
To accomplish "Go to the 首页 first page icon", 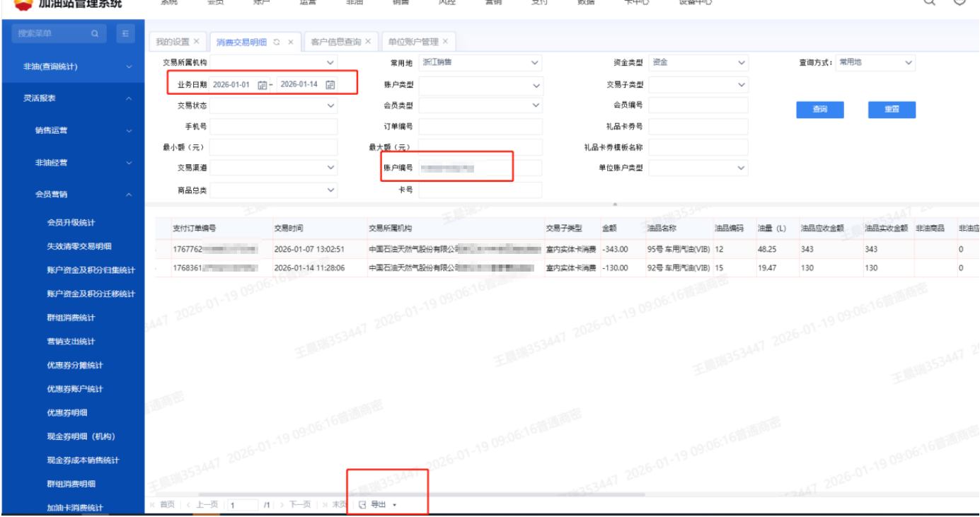I will (x=153, y=504).
